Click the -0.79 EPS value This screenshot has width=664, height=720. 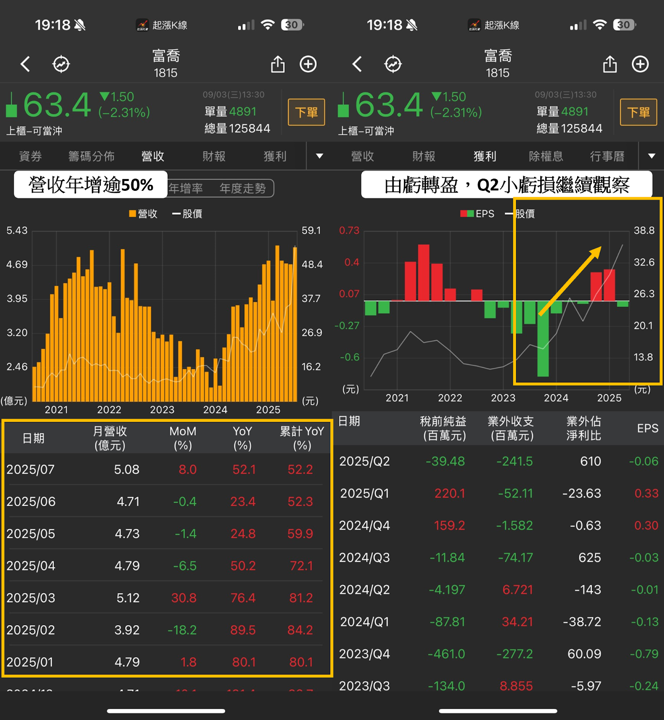[644, 654]
